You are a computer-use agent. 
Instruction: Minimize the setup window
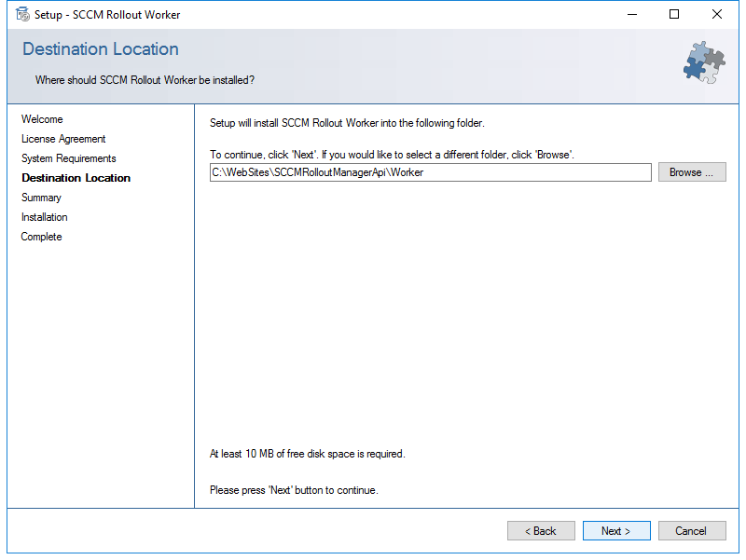click(x=632, y=14)
